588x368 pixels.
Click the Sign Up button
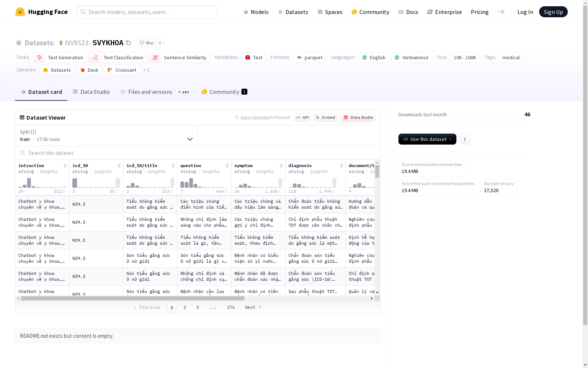pyautogui.click(x=553, y=12)
